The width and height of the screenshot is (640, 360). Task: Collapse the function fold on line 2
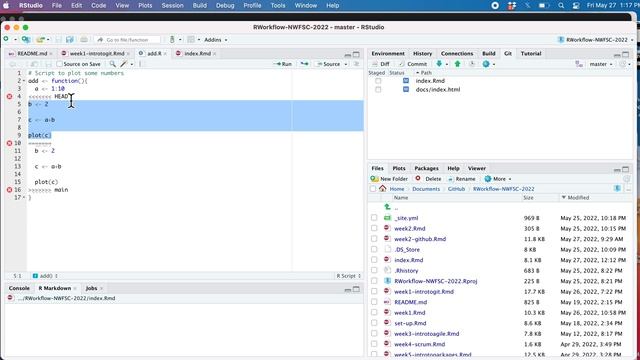(24, 81)
